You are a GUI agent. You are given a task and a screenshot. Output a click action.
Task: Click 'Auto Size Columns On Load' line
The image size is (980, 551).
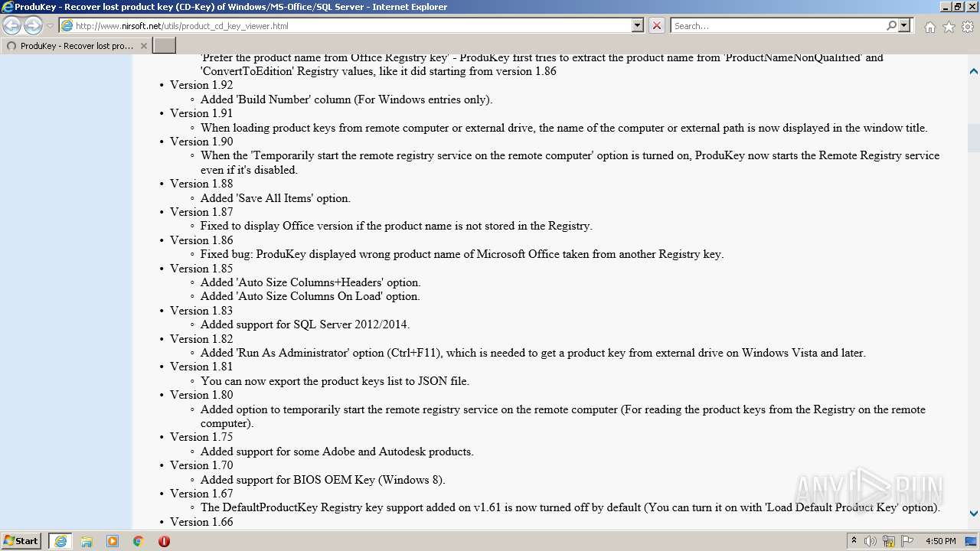coord(310,296)
